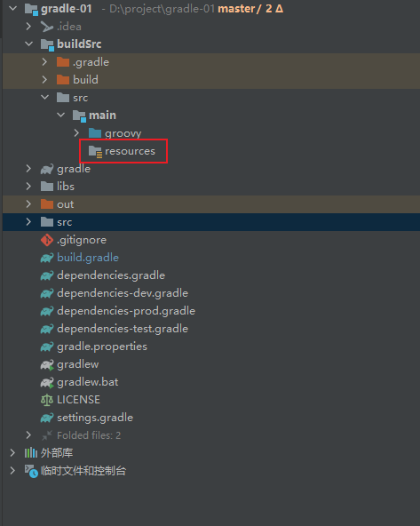Expand 临时文件和控制台 scratches node

12,471
